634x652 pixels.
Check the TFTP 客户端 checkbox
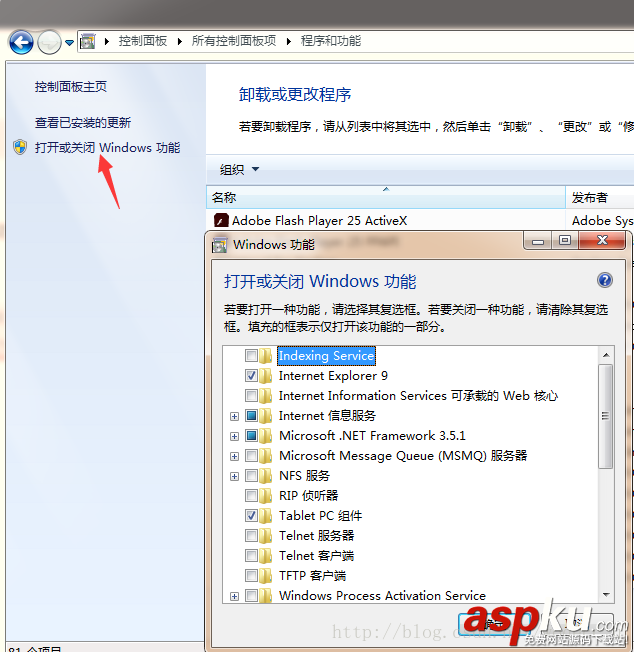point(251,575)
